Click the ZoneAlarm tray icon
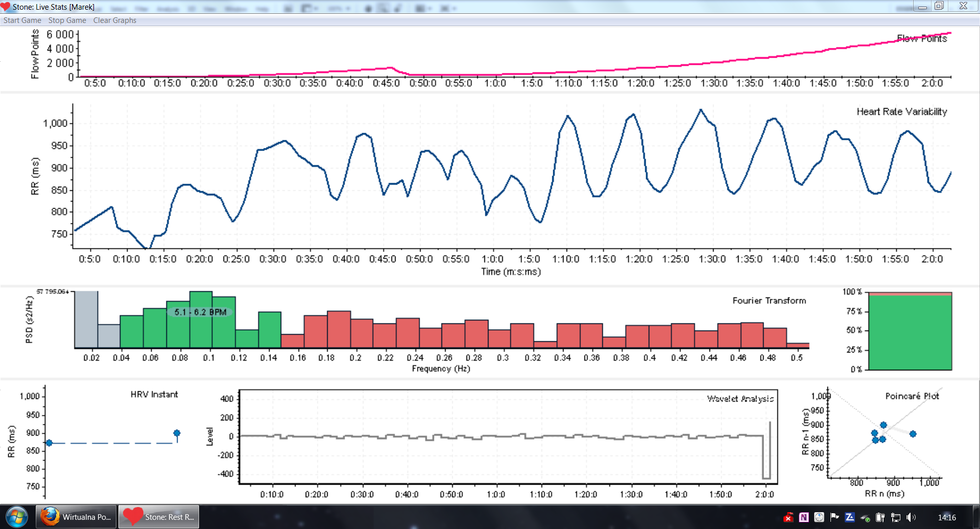The width and height of the screenshot is (980, 529). coord(850,517)
